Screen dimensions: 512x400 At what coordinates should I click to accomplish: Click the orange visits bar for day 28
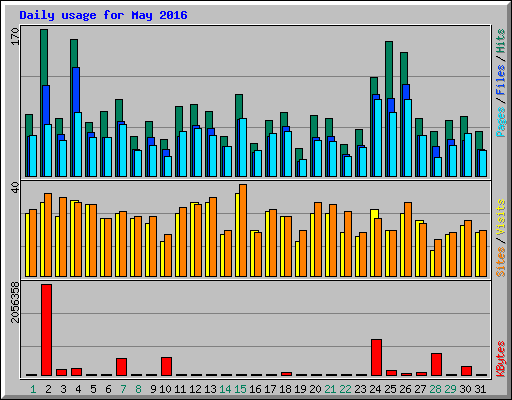pos(438,258)
